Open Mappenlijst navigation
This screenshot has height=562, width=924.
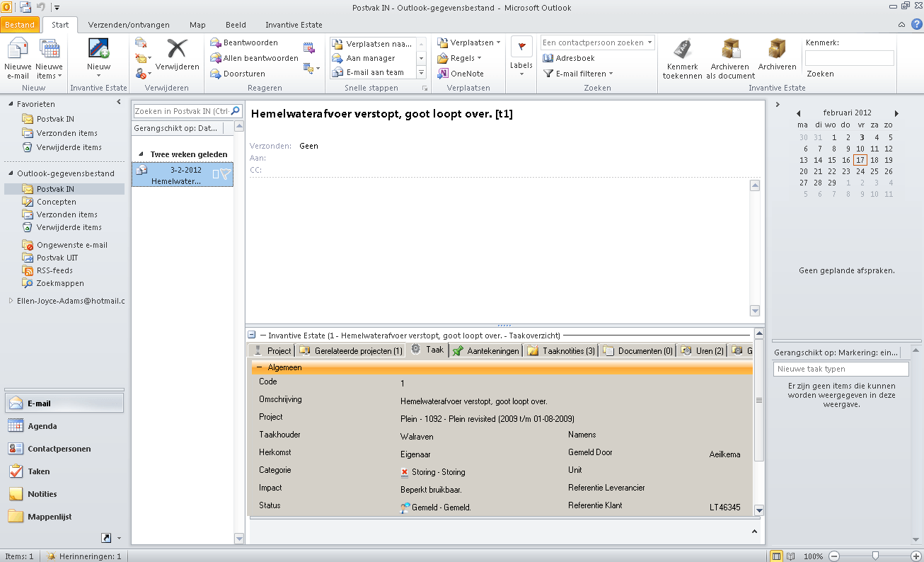(x=64, y=517)
